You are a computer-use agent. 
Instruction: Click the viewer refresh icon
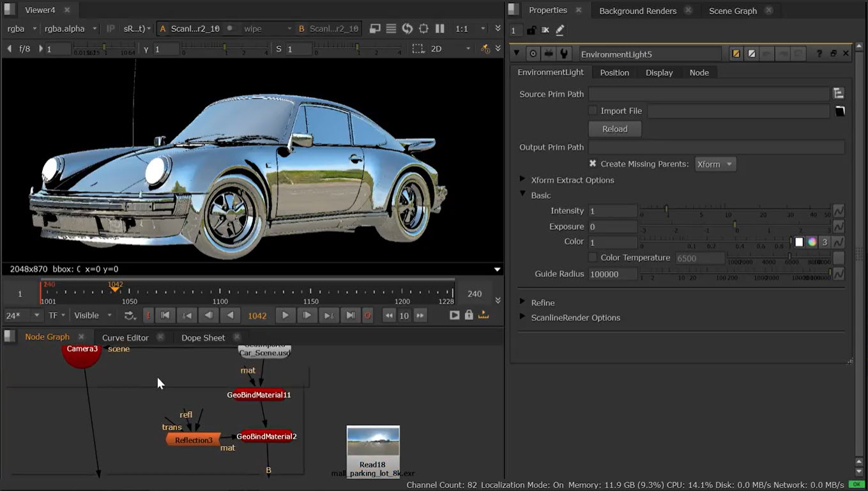407,29
